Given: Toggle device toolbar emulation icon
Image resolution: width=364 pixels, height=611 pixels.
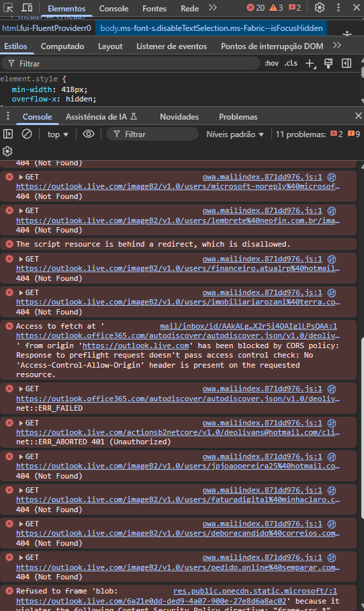Looking at the screenshot, I should (27, 7).
